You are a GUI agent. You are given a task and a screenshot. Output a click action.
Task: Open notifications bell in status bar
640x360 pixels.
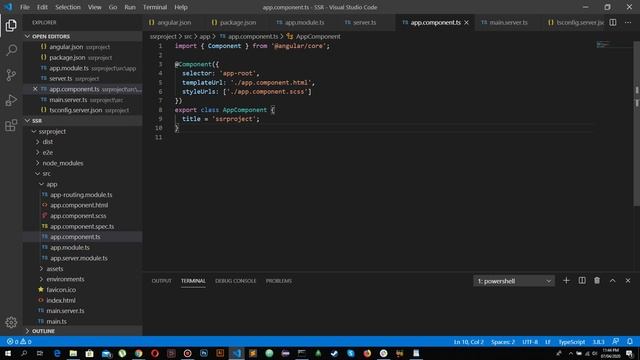(630, 342)
